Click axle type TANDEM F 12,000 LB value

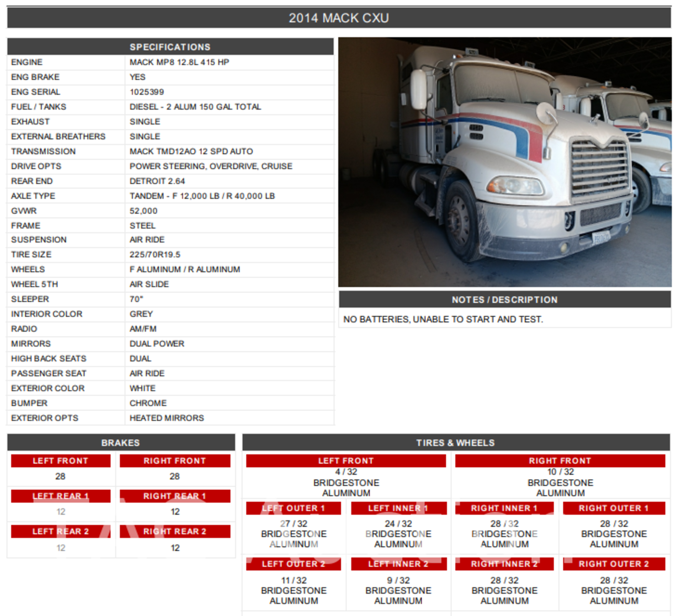(202, 196)
